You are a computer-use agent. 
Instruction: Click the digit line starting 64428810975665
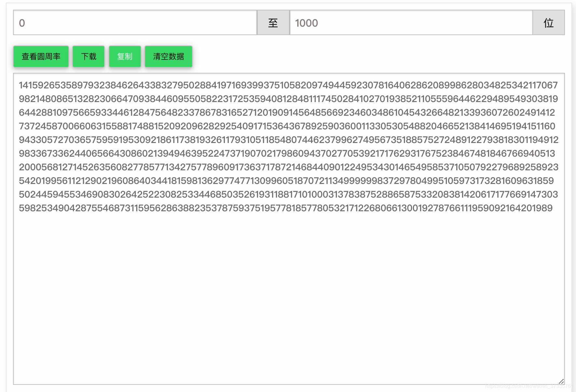pyautogui.click(x=287, y=112)
